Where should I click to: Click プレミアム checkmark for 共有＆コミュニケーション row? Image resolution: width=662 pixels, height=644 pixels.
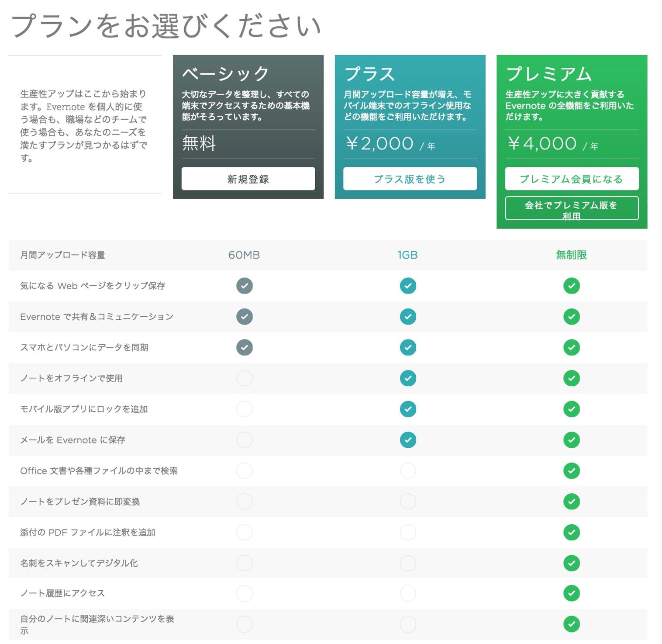point(572,317)
